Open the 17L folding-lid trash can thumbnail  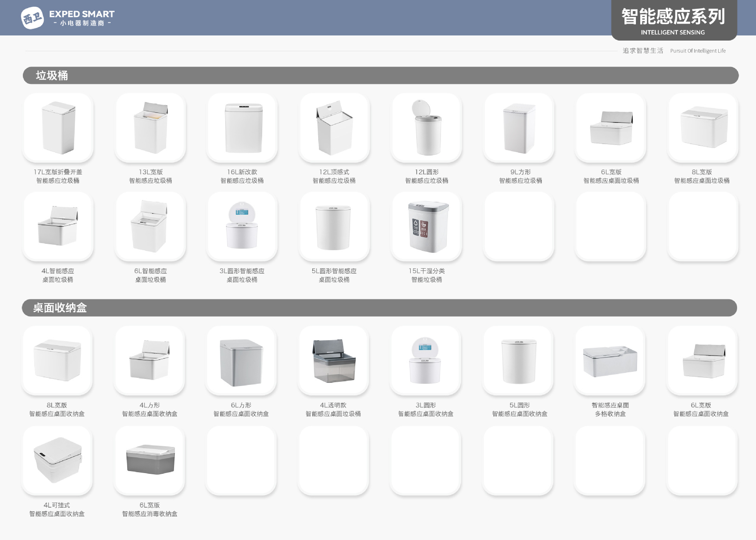point(58,128)
